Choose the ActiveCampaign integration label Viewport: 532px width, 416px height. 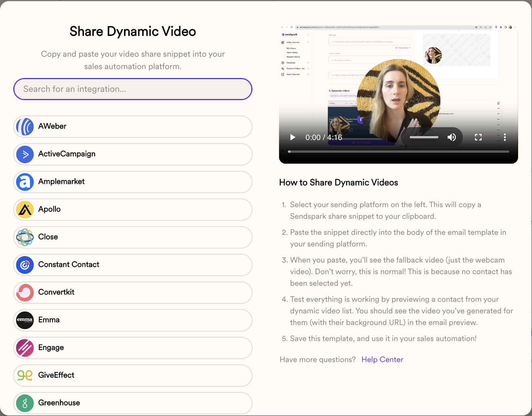[x=67, y=154]
